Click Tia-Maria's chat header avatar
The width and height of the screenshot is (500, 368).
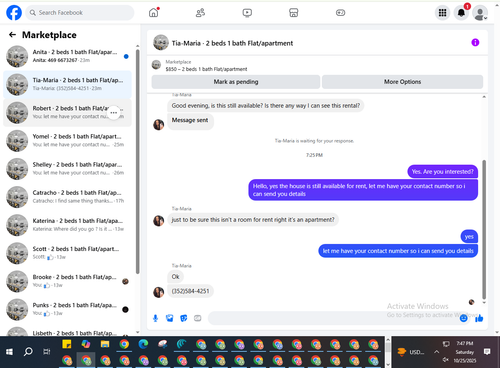(x=161, y=43)
